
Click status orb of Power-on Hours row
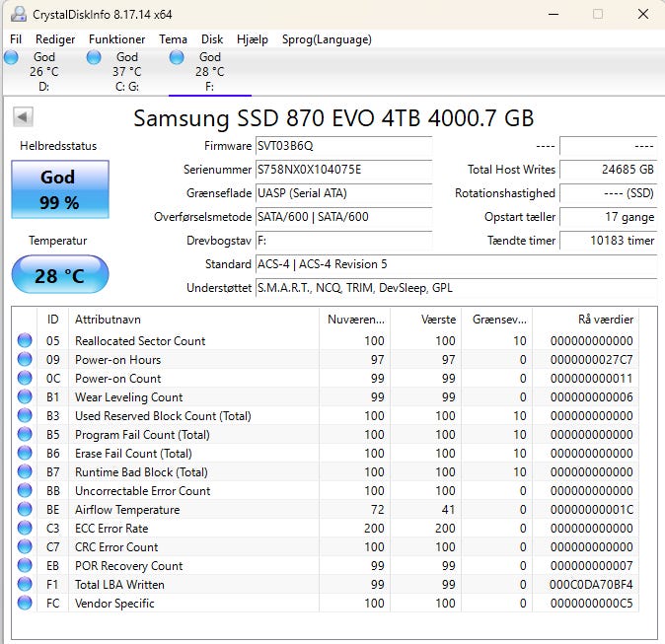pyautogui.click(x=25, y=359)
